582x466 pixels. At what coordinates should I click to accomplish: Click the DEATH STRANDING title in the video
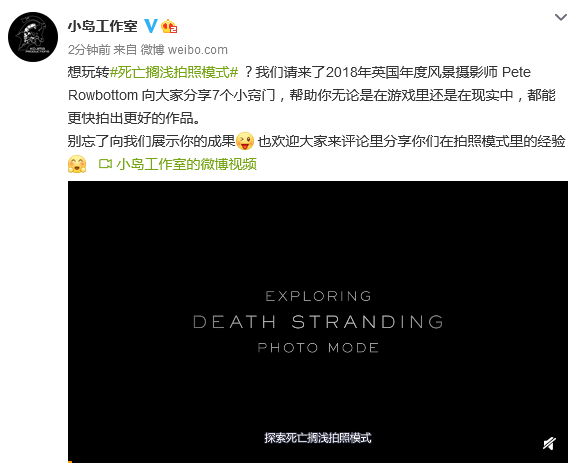point(318,322)
